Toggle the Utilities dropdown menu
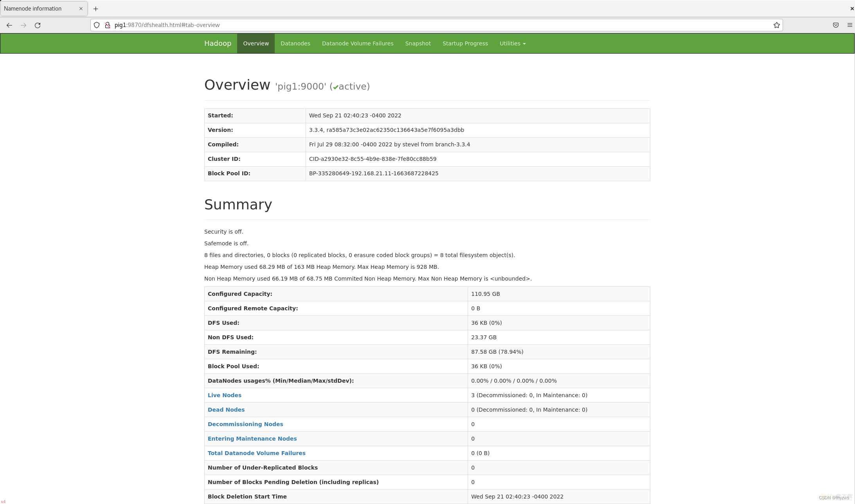Screen dimensions: 855x504 pos(512,43)
